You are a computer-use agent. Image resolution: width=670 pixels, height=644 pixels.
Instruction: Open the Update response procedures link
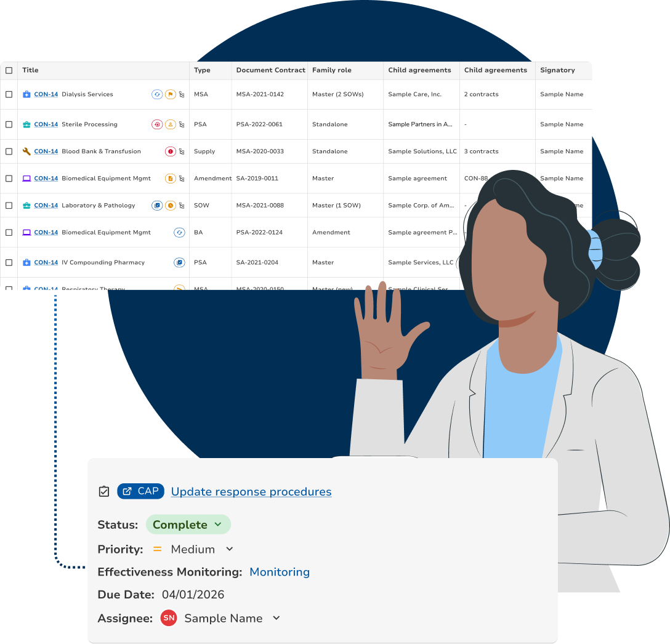coord(251,491)
